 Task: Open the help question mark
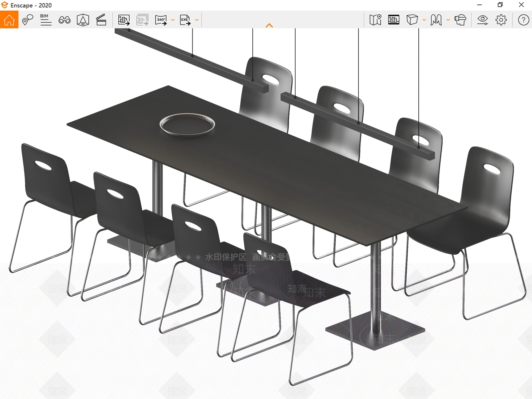click(x=523, y=20)
